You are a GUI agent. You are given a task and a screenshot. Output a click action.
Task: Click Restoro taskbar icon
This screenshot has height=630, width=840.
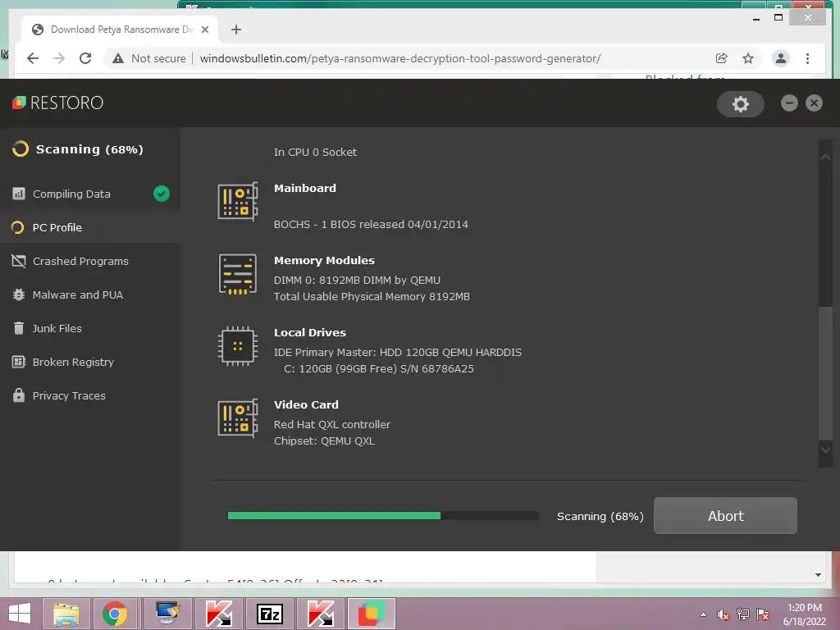(372, 614)
